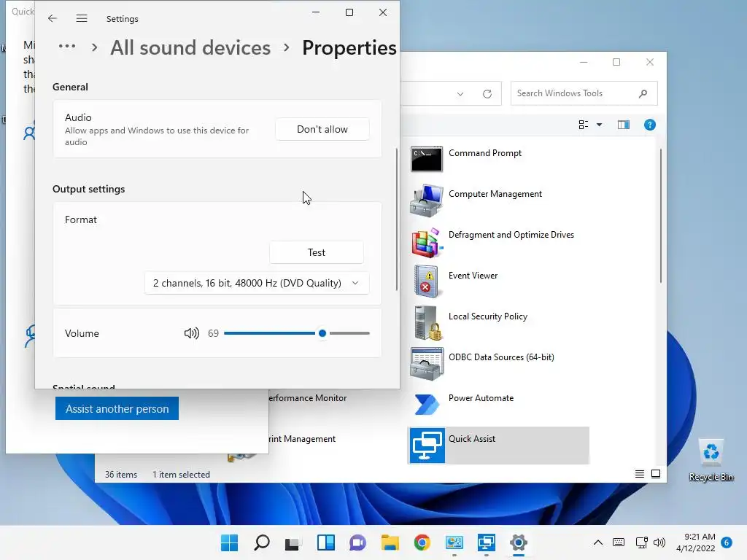Viewport: 747px width, 560px height.
Task: Click search magnifier in Windows Tools
Action: (643, 93)
